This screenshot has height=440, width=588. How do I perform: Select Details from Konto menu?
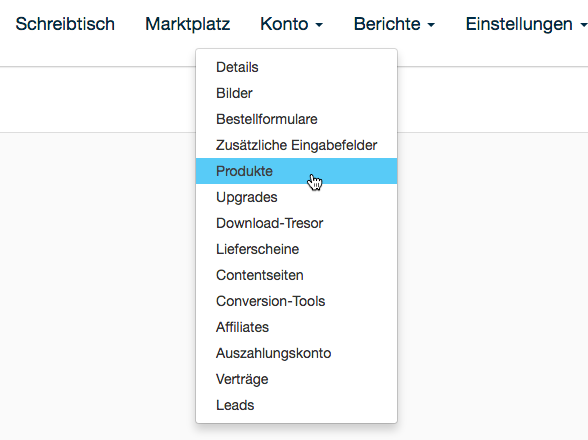[x=296, y=67]
